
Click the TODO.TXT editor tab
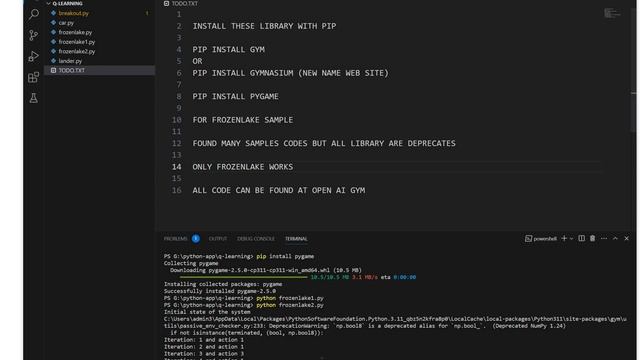pyautogui.click(x=181, y=3)
